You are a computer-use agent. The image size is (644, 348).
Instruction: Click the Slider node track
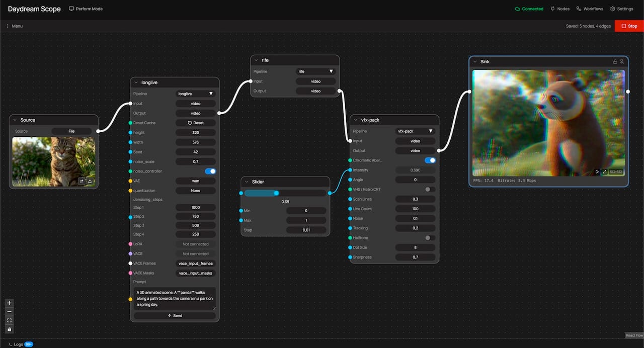(x=285, y=193)
